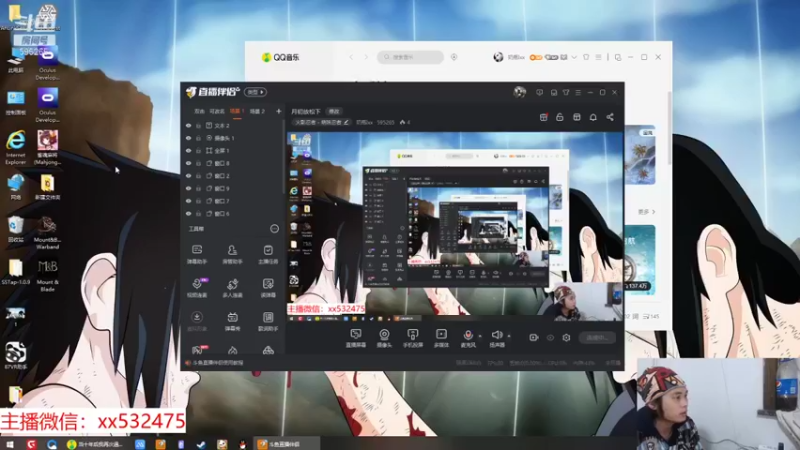The height and width of the screenshot is (450, 800).
Task: Open the 弹幕池 danmaku pool tool
Action: (232, 321)
